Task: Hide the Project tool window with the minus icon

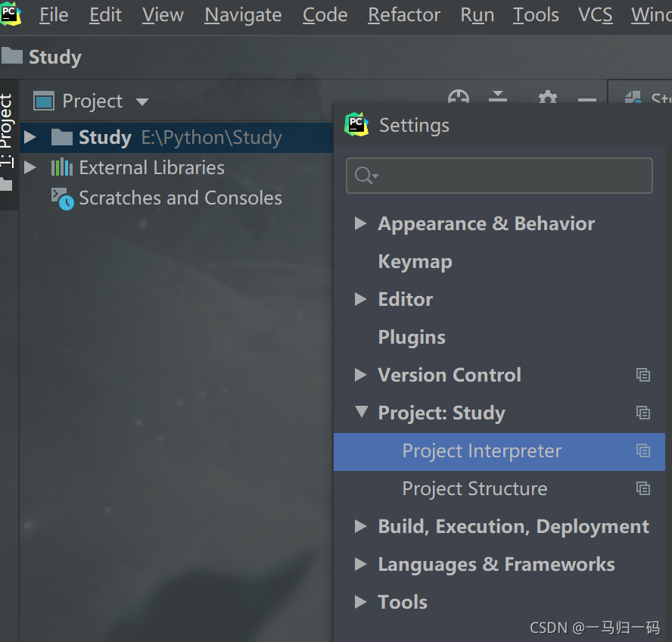Action: click(x=586, y=100)
